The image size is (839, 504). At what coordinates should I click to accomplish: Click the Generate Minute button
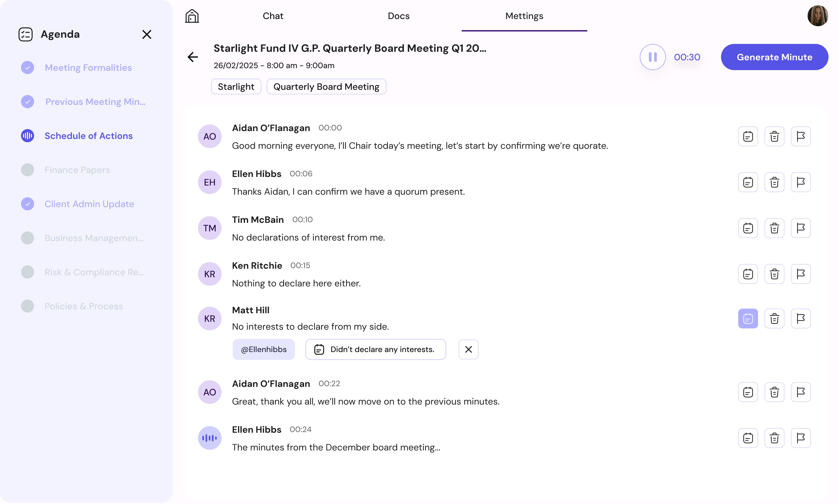click(774, 57)
